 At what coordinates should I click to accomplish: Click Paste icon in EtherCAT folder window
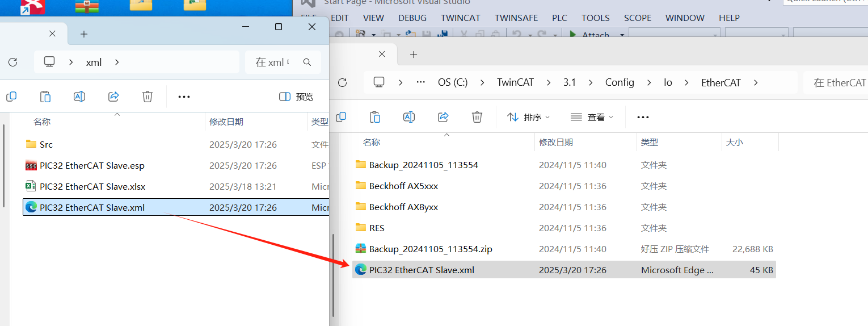pyautogui.click(x=375, y=117)
